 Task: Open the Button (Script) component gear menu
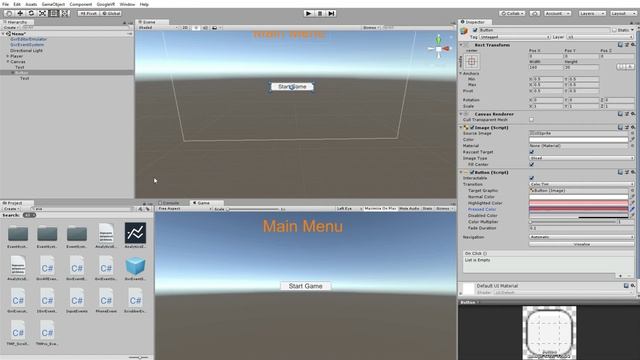pyautogui.click(x=633, y=172)
